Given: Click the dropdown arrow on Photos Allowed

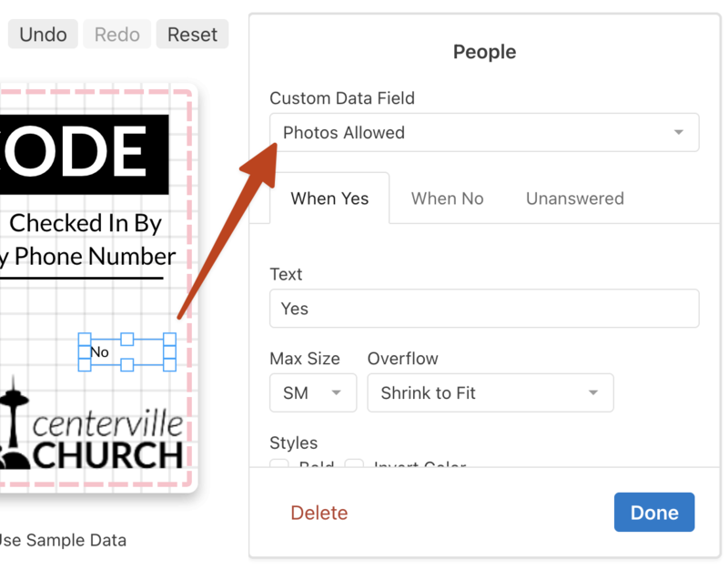Looking at the screenshot, I should pos(678,133).
